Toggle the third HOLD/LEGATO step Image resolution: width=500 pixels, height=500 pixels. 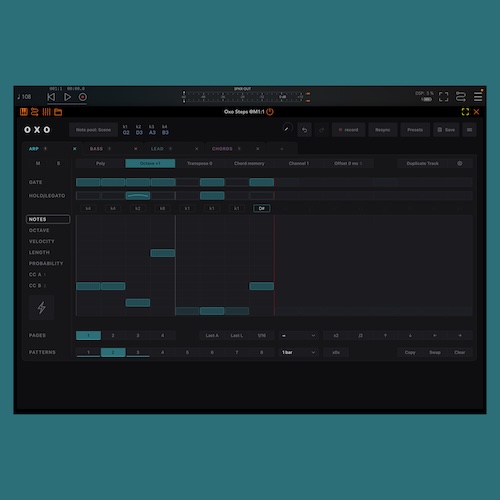coord(138,196)
